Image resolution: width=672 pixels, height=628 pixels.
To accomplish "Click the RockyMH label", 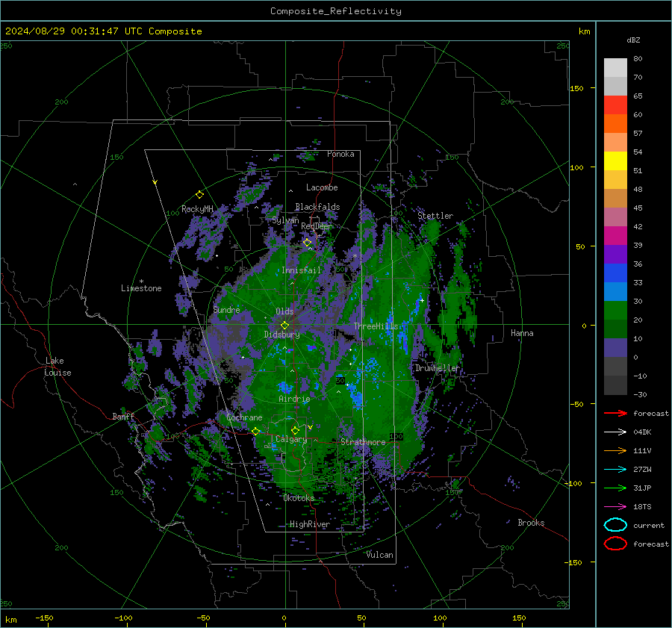I will (197, 209).
